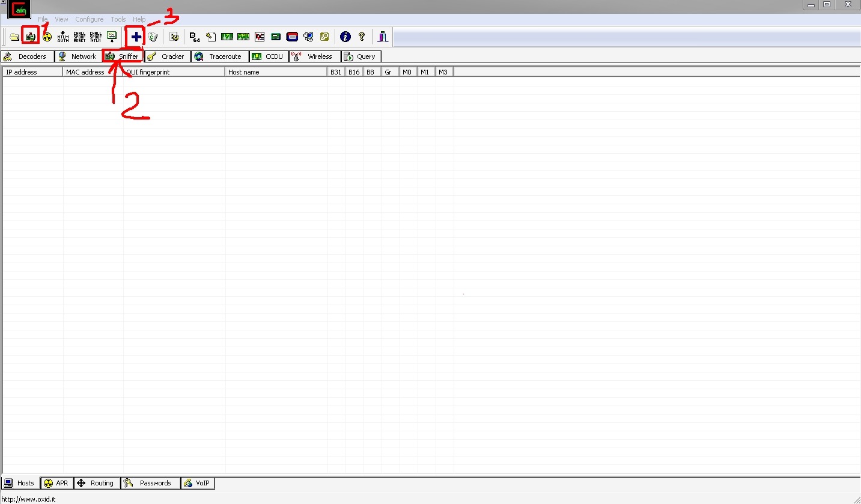The width and height of the screenshot is (861, 504).
Task: Switch to the Network tab
Action: tap(78, 56)
